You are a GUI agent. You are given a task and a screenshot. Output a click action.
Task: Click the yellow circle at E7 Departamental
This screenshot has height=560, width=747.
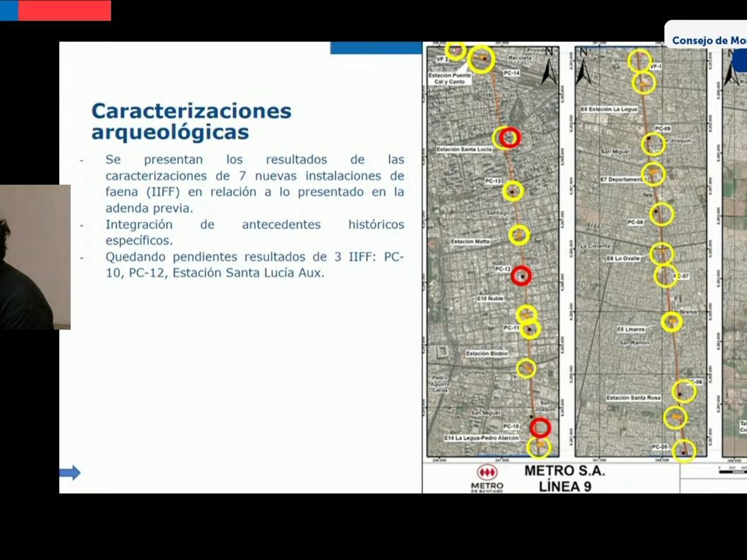[x=655, y=175]
